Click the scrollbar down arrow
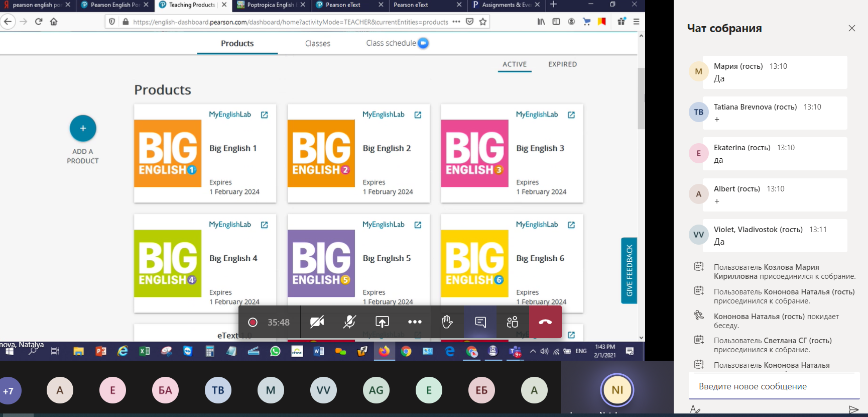 [x=641, y=338]
